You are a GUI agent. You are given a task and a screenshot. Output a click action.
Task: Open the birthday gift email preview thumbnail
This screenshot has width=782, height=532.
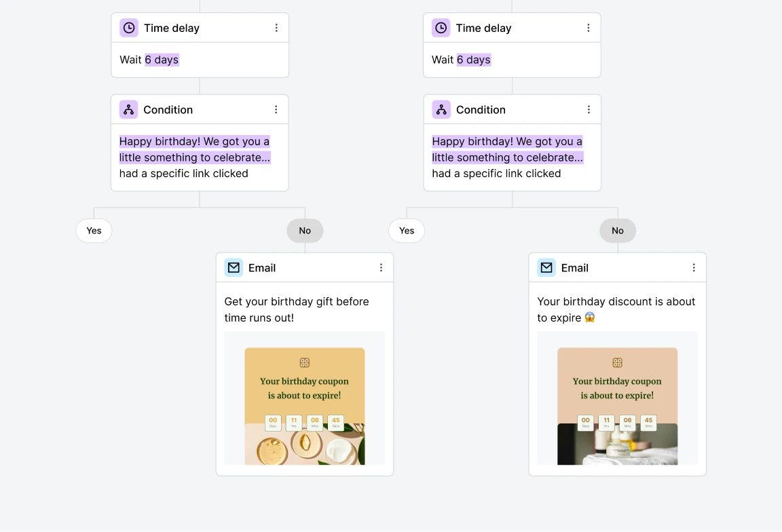(x=304, y=398)
